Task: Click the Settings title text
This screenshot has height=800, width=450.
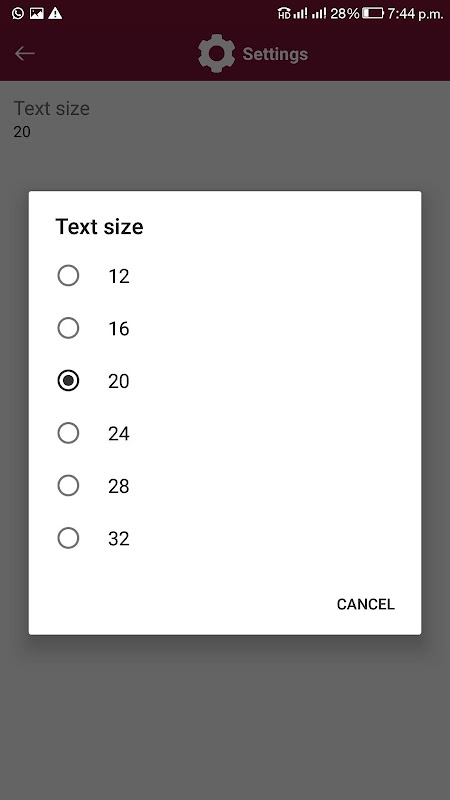Action: coord(275,54)
